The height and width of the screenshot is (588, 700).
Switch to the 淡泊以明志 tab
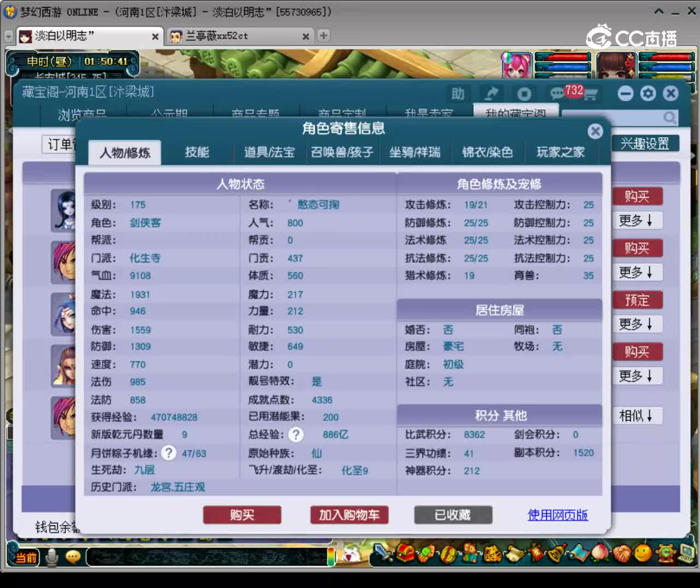click(90, 36)
